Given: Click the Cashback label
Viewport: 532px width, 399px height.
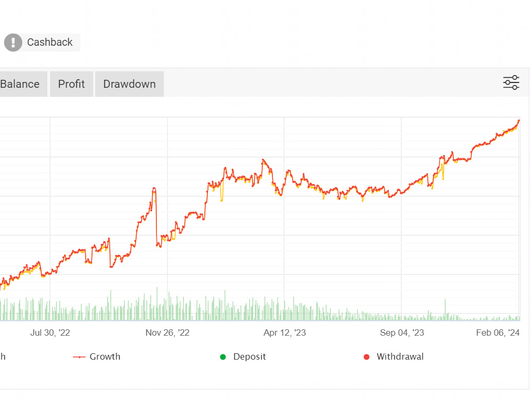Looking at the screenshot, I should click(x=50, y=42).
